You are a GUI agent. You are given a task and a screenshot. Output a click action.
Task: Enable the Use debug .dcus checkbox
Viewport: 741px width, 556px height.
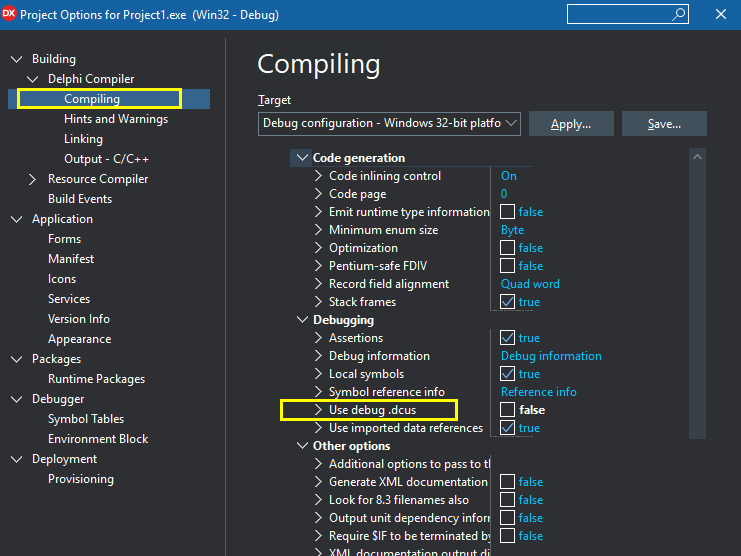[x=508, y=410]
